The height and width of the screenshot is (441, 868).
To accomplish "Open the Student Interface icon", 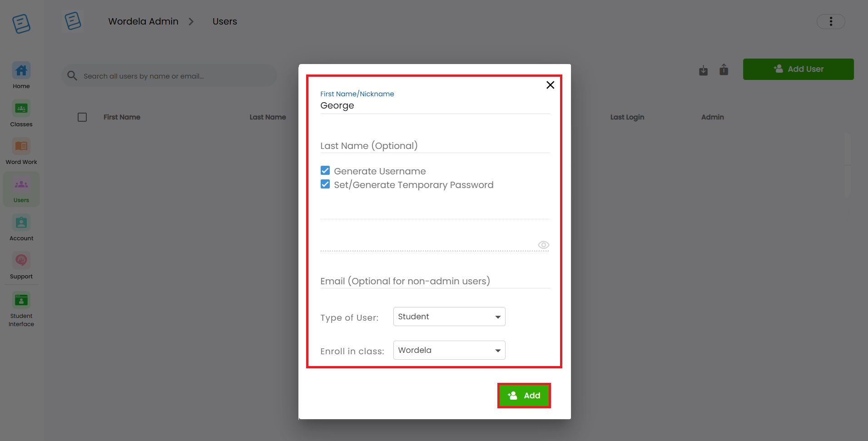I will [x=21, y=300].
